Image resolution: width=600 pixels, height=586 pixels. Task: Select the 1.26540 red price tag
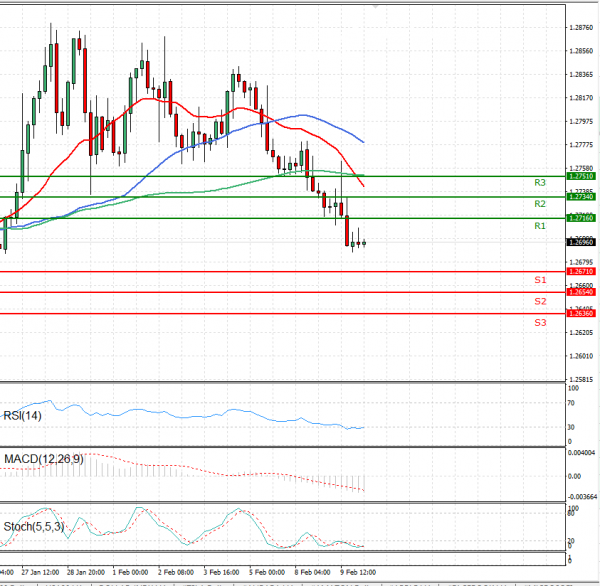(581, 292)
